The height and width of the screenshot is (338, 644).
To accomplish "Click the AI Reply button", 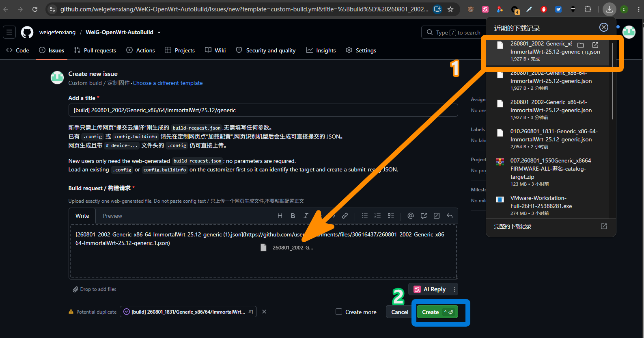I will coord(430,289).
